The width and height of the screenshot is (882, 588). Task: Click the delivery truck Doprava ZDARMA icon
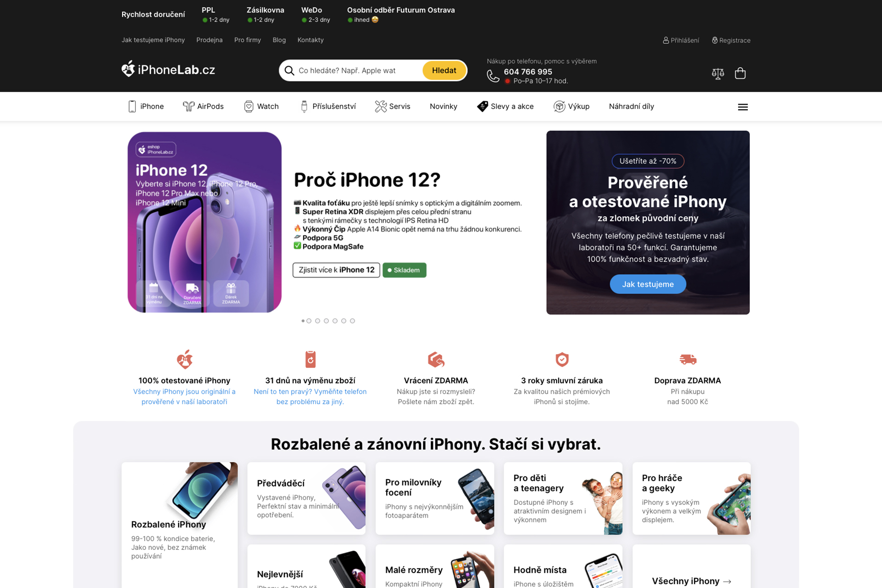click(x=688, y=359)
